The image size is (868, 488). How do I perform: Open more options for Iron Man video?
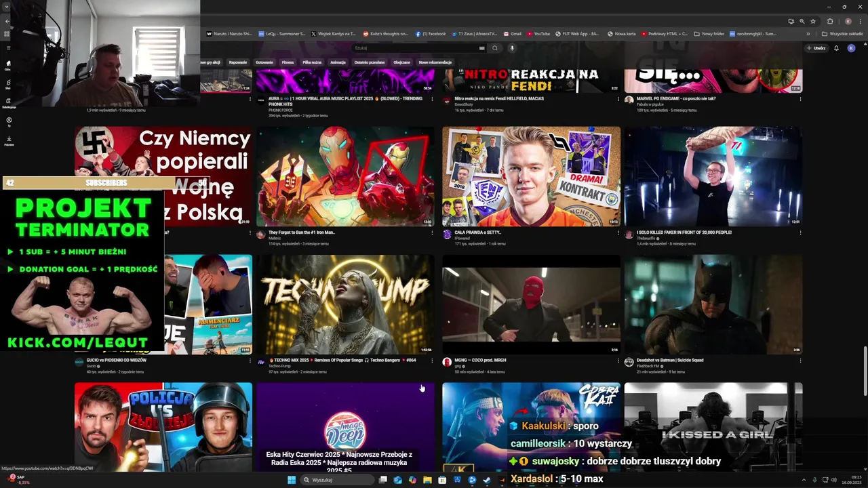coord(432,232)
